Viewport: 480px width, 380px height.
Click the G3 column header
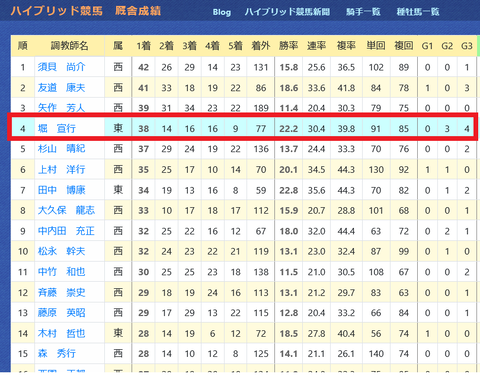coord(467,46)
